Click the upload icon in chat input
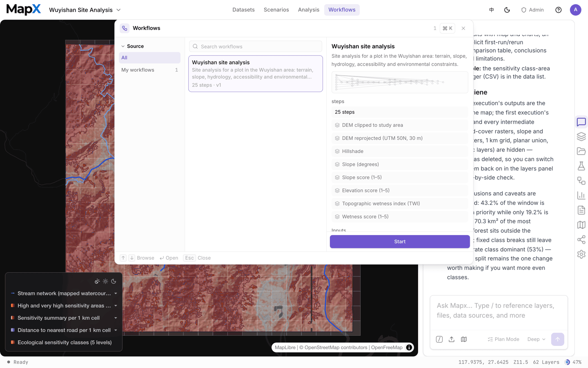The height and width of the screenshot is (368, 588). (x=452, y=339)
